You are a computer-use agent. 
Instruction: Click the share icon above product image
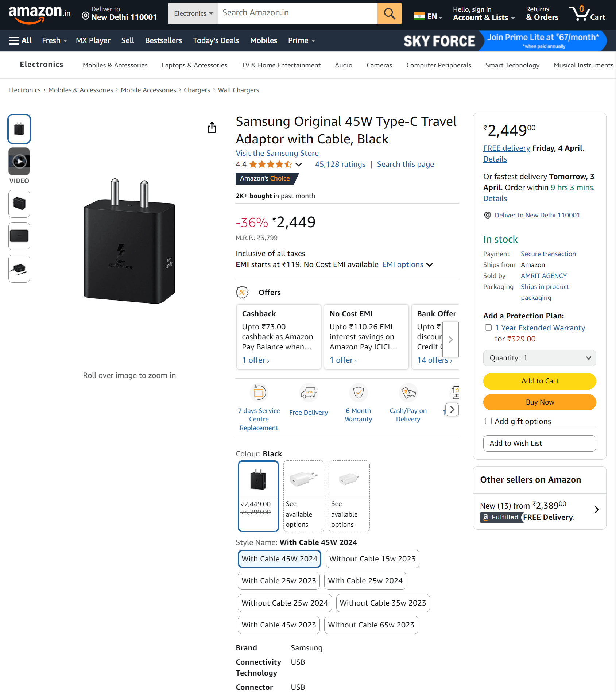coord(212,127)
